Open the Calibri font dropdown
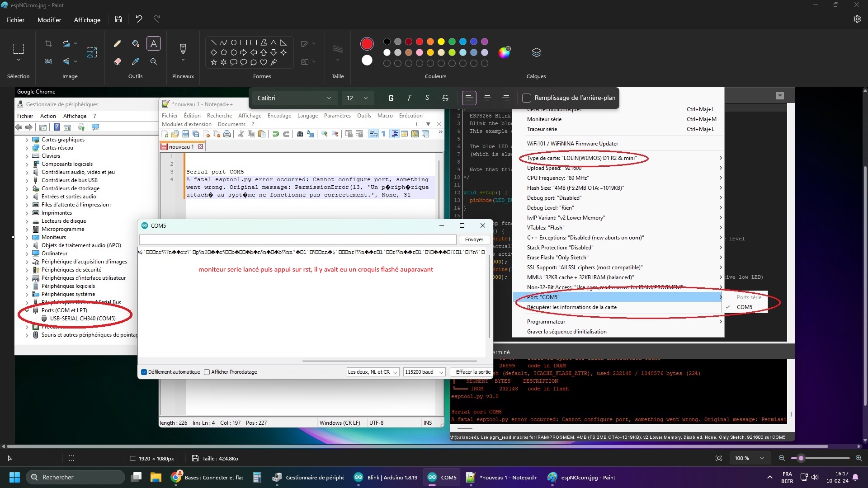868x488 pixels. [294, 98]
